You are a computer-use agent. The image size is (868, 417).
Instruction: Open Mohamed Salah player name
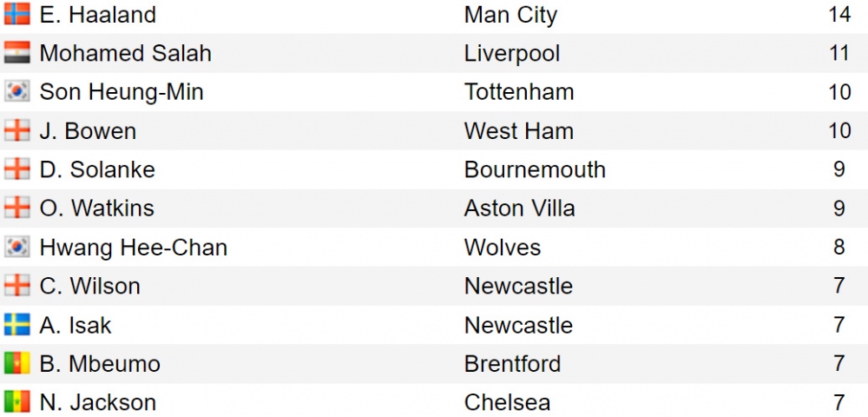pyautogui.click(x=125, y=53)
